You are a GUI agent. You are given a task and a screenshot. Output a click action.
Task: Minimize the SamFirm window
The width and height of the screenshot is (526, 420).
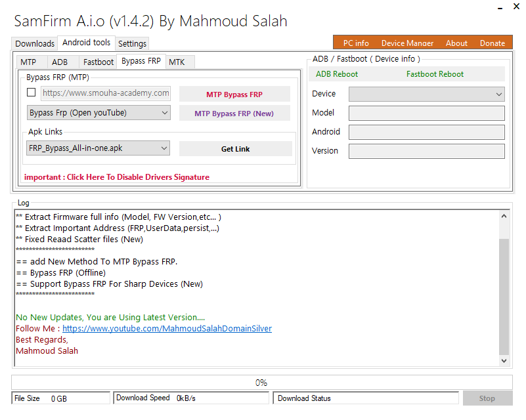[x=500, y=7]
